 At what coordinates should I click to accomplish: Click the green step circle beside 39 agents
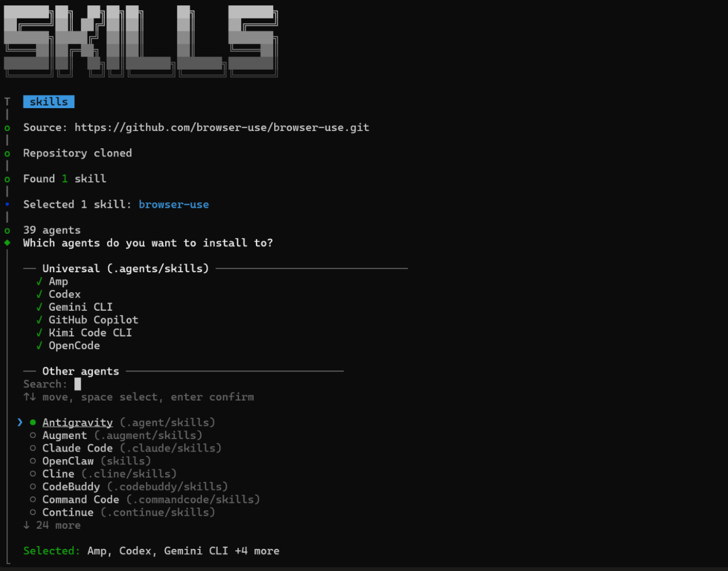click(x=7, y=231)
